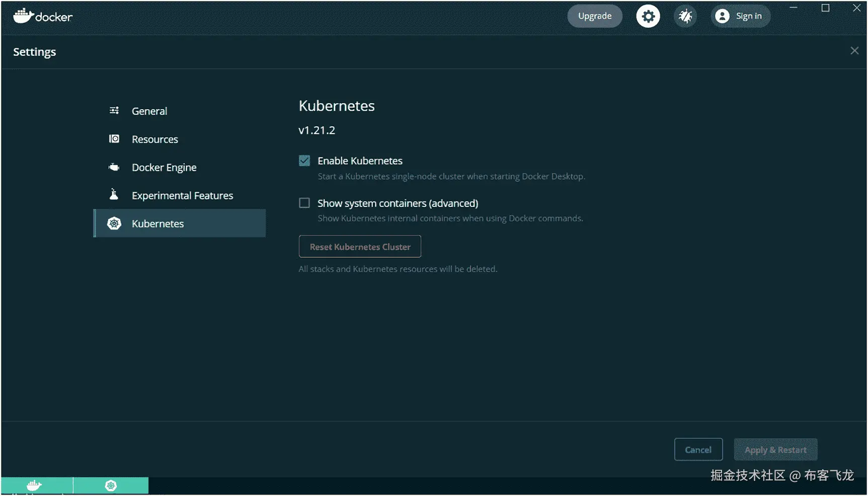This screenshot has height=496, width=868.
Task: Click Reset Kubernetes Cluster
Action: pyautogui.click(x=360, y=247)
